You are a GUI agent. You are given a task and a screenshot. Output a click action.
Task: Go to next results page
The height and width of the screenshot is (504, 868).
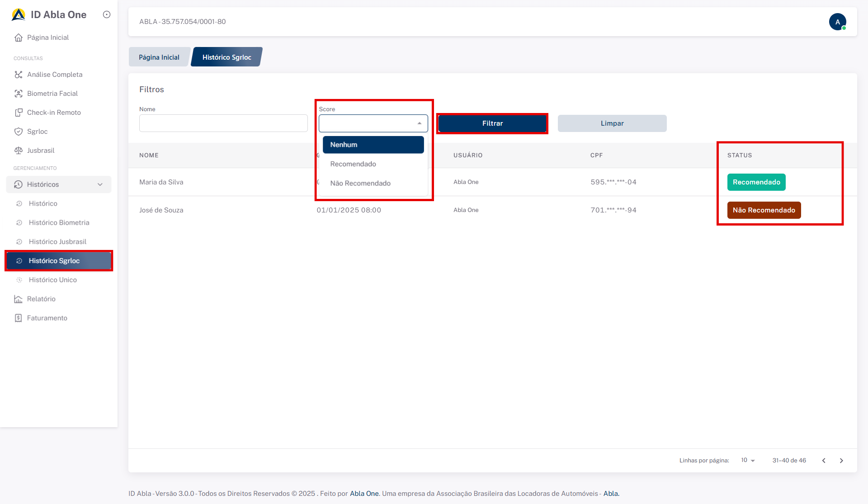click(841, 461)
